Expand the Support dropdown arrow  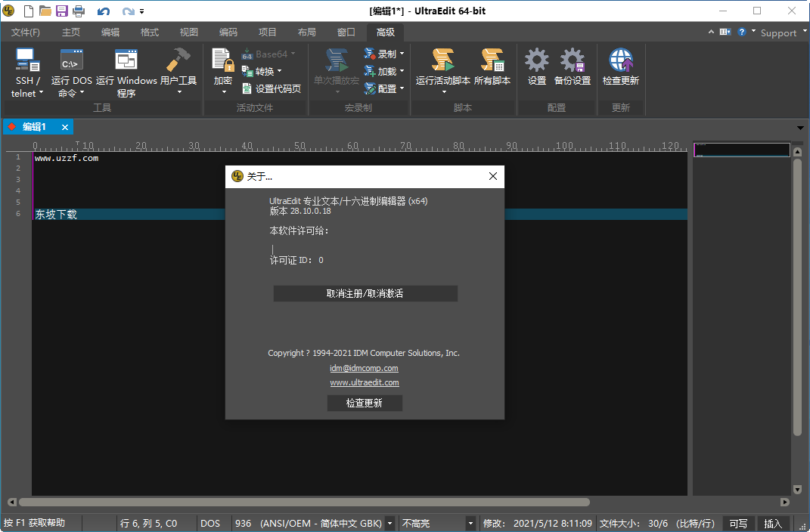[804, 32]
